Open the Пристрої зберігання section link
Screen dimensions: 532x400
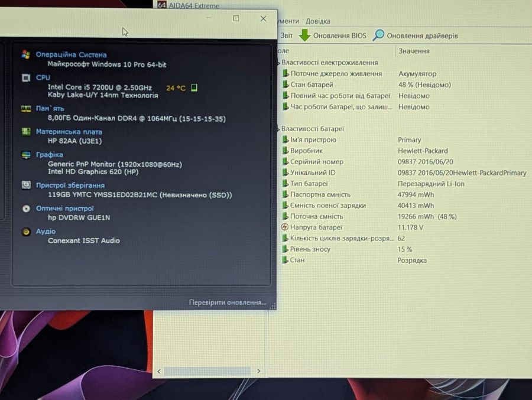pyautogui.click(x=70, y=186)
